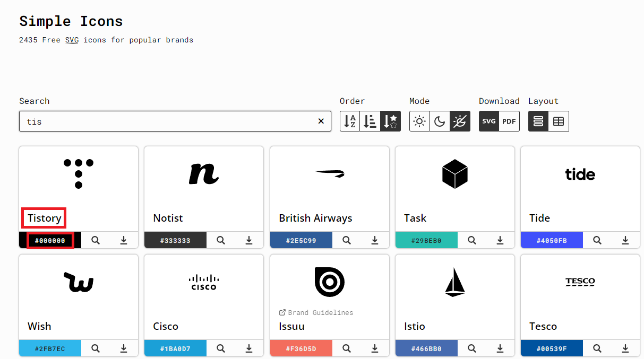This screenshot has width=644, height=359.
Task: Choose PDF download format
Action: click(x=509, y=121)
